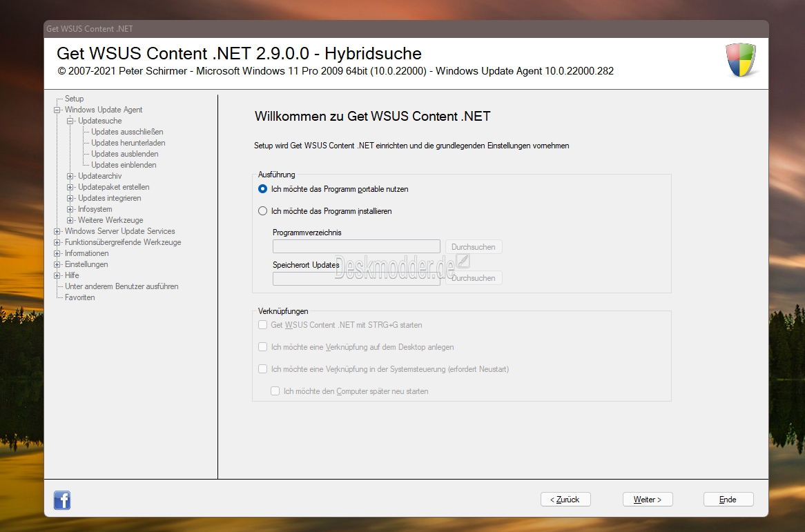The width and height of the screenshot is (805, 532).
Task: Click the Ende button
Action: pyautogui.click(x=728, y=499)
